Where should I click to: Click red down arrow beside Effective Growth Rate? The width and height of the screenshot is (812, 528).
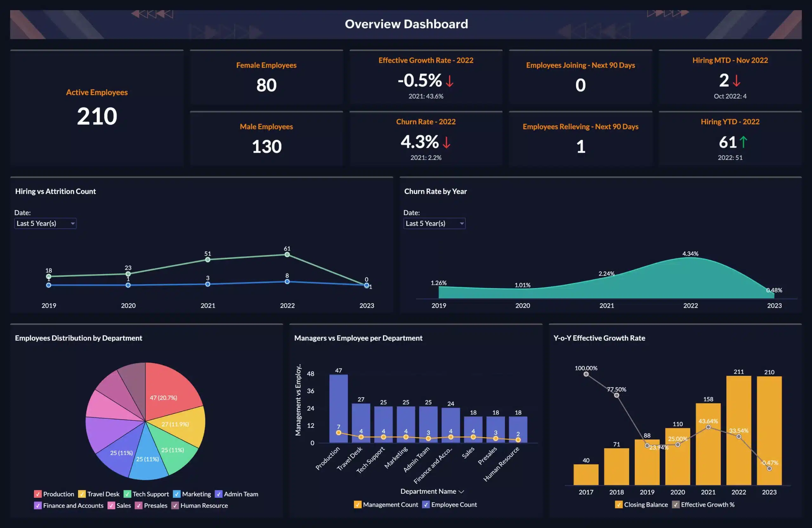click(x=450, y=81)
